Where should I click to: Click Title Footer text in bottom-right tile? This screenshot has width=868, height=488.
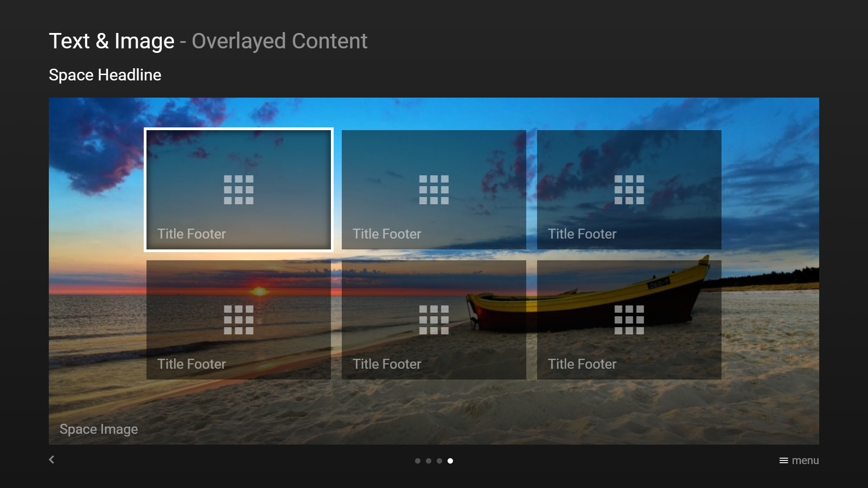(582, 364)
